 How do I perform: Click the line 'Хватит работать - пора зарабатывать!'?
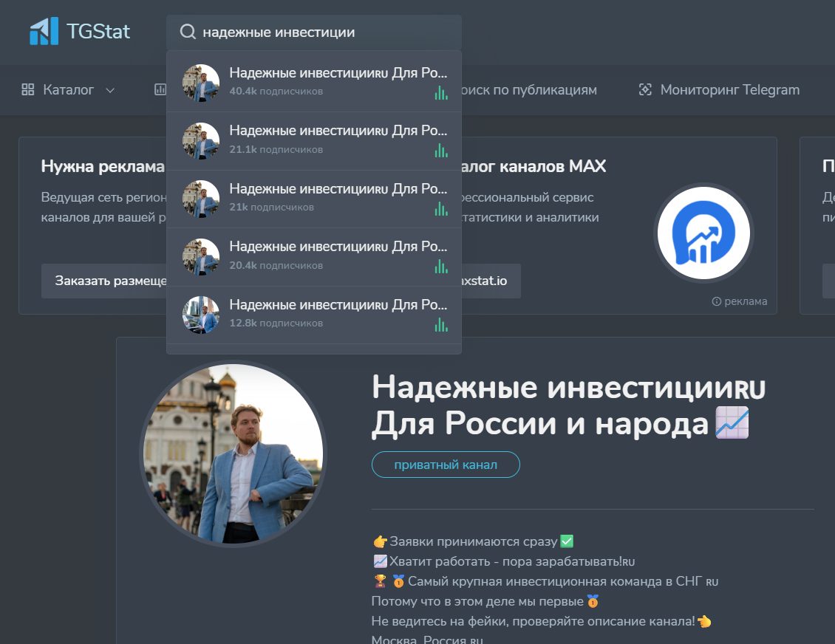(504, 561)
